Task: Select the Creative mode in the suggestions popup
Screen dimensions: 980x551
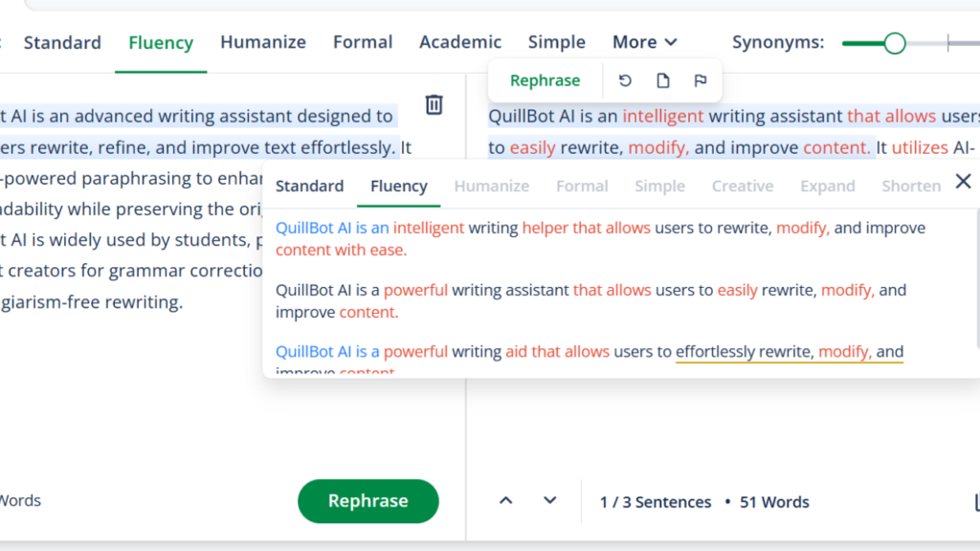Action: pos(743,187)
